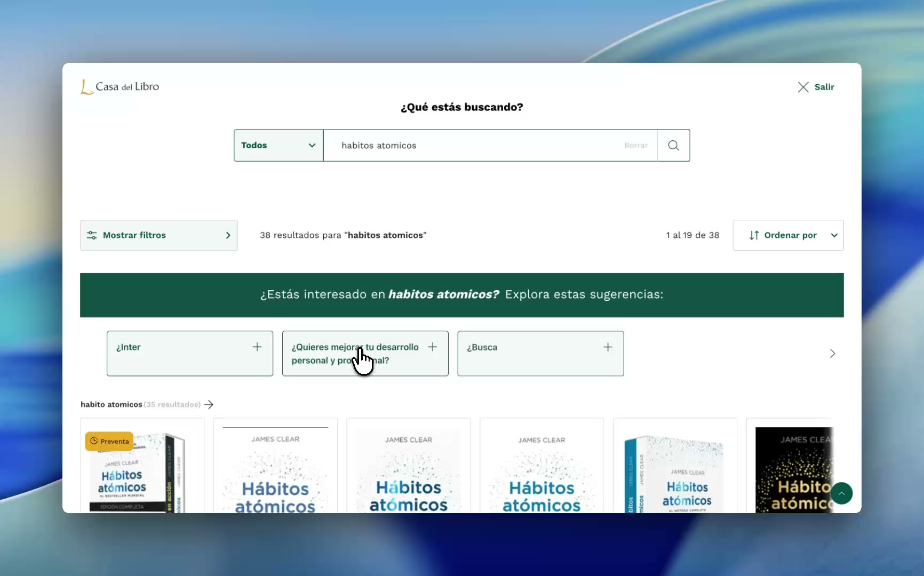This screenshot has height=576, width=924.
Task: Expand ¿Quieres mejorar tu desarrollo personal suggestion
Action: [365, 354]
